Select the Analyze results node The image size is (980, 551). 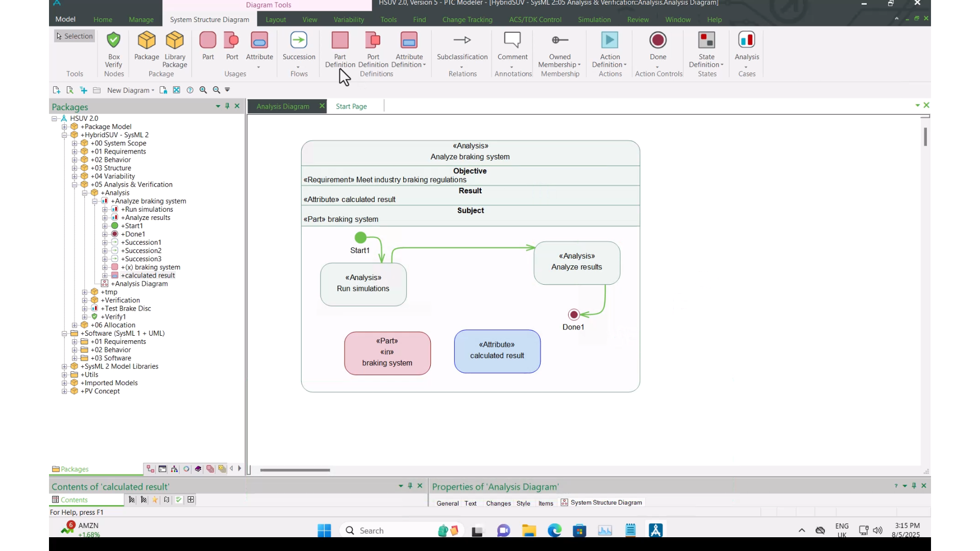point(577,263)
